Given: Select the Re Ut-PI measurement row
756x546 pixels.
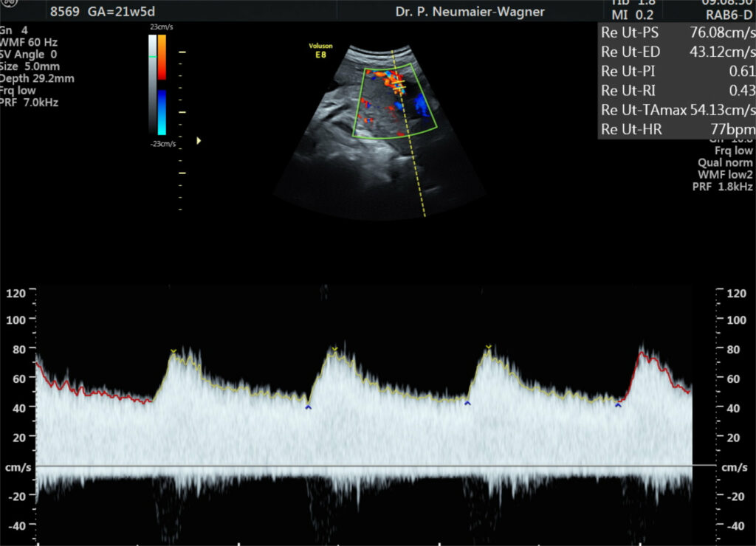Looking at the screenshot, I should click(x=677, y=72).
